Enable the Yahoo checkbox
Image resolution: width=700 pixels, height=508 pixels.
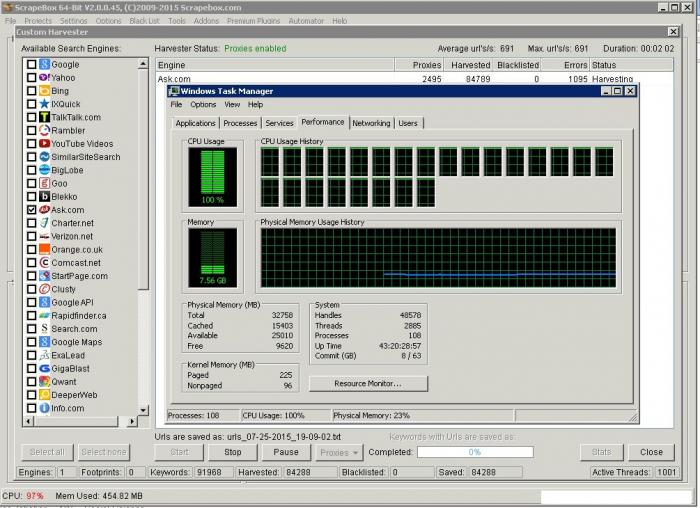pyautogui.click(x=31, y=78)
